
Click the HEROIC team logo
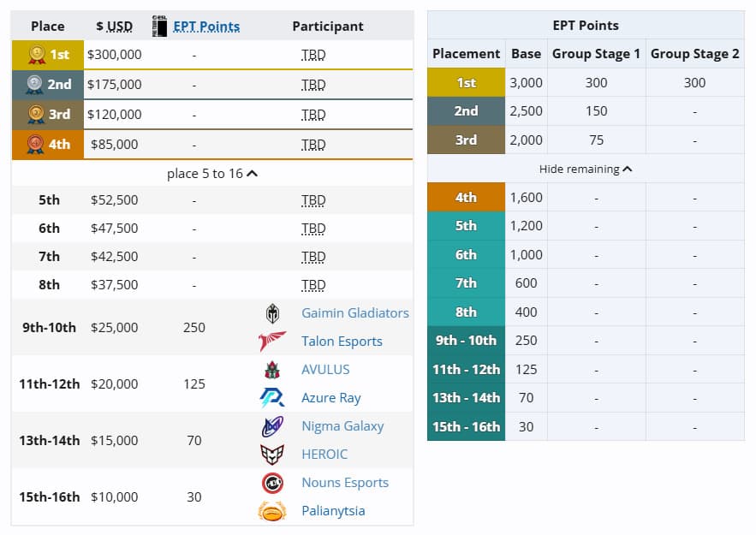pyautogui.click(x=272, y=455)
